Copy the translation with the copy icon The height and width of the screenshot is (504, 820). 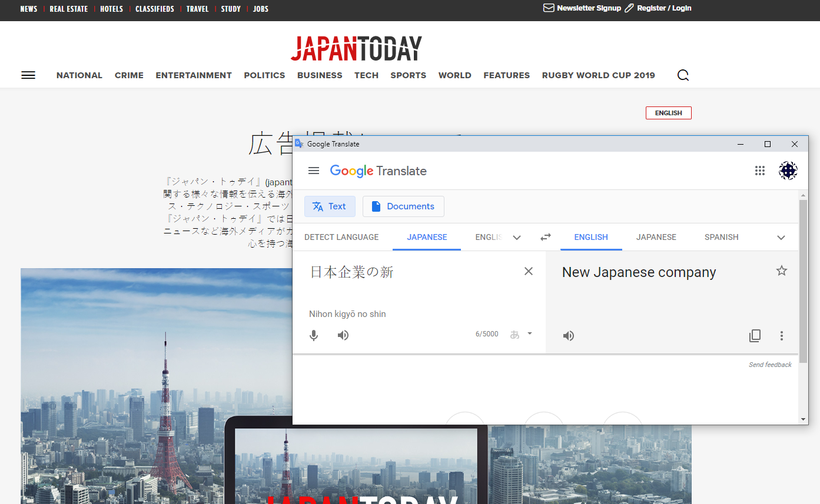tap(755, 336)
